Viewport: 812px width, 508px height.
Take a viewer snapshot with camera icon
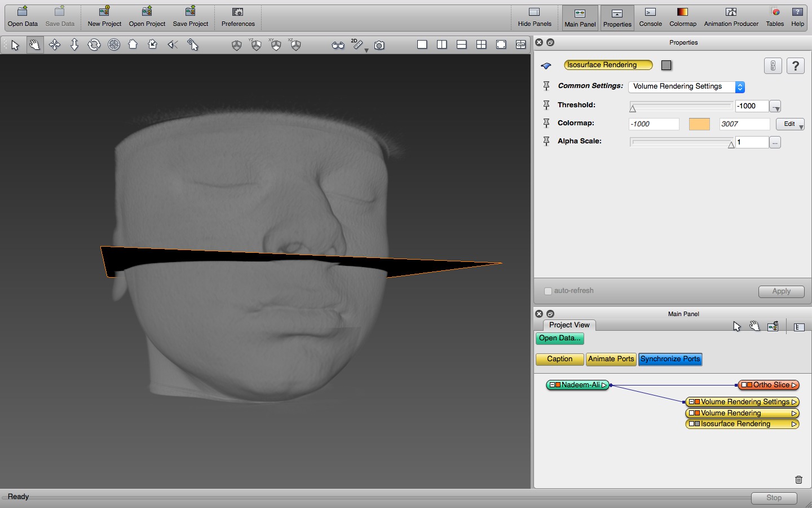(x=379, y=45)
